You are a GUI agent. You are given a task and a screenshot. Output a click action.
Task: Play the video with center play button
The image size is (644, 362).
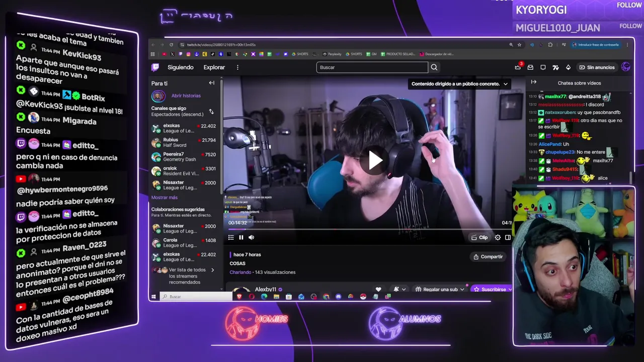375,160
